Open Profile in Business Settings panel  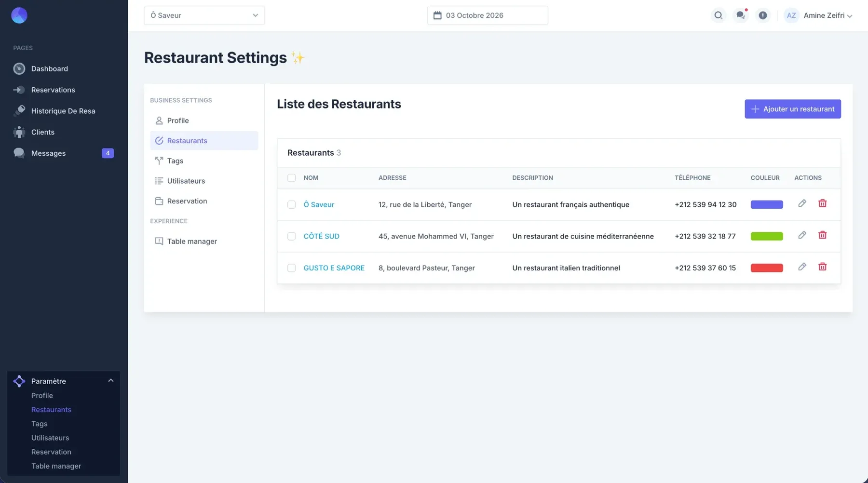(x=204, y=121)
